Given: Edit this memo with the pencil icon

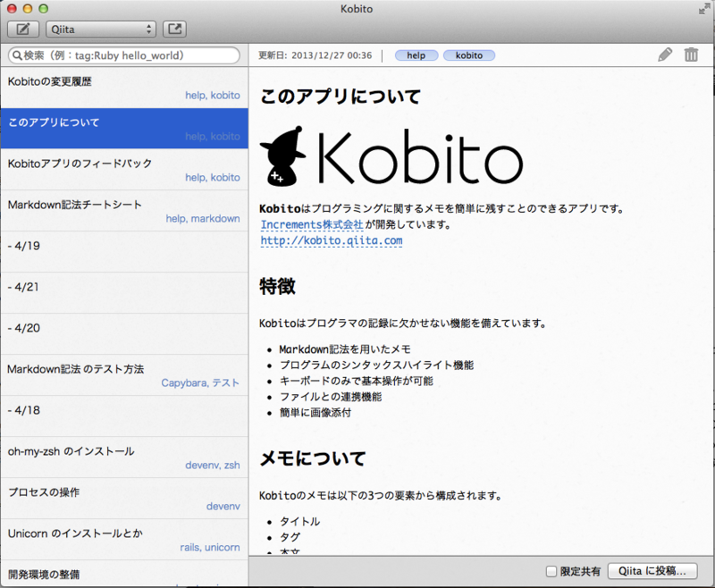Looking at the screenshot, I should pos(665,55).
